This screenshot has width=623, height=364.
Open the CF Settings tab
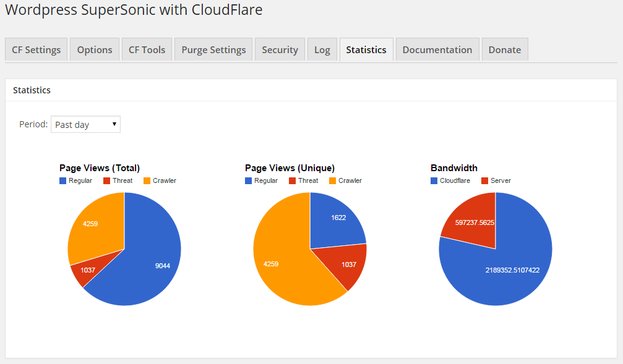point(36,49)
